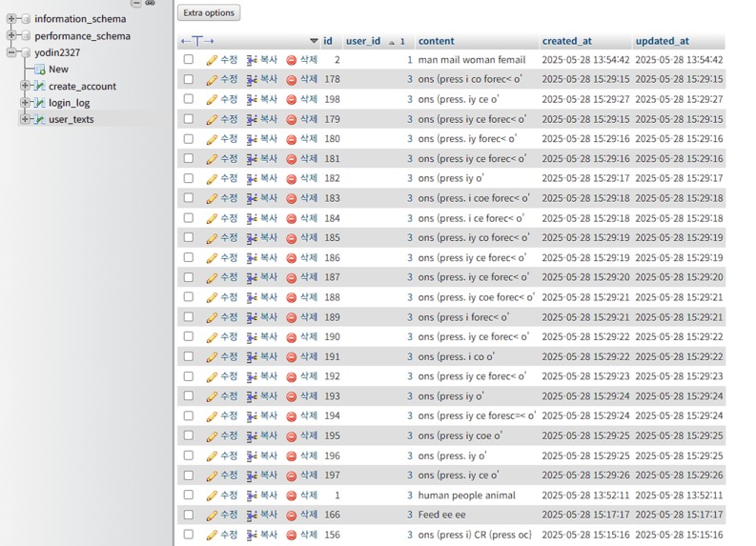
Task: Click the red delete icon for row id 181
Action: click(291, 159)
